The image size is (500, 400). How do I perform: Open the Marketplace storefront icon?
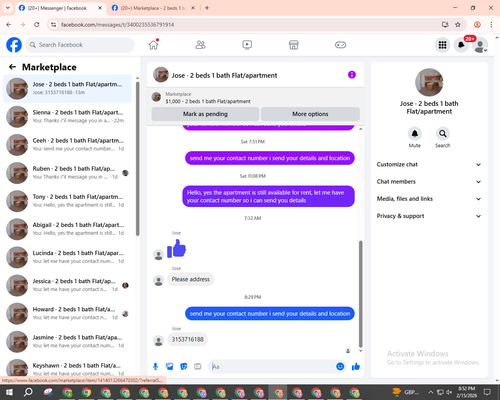(294, 45)
